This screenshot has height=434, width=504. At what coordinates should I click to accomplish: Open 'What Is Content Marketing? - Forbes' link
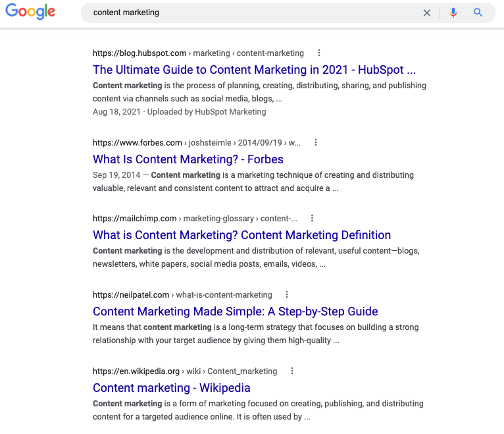point(188,159)
